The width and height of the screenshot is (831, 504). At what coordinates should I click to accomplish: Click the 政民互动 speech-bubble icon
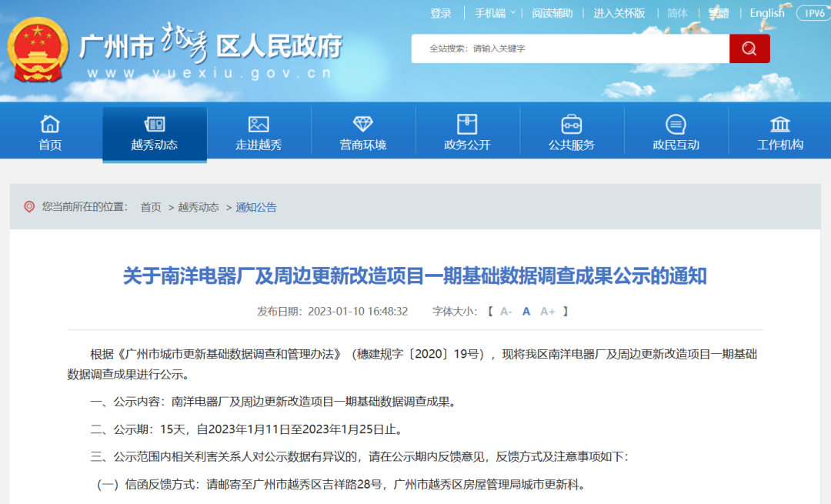click(676, 122)
